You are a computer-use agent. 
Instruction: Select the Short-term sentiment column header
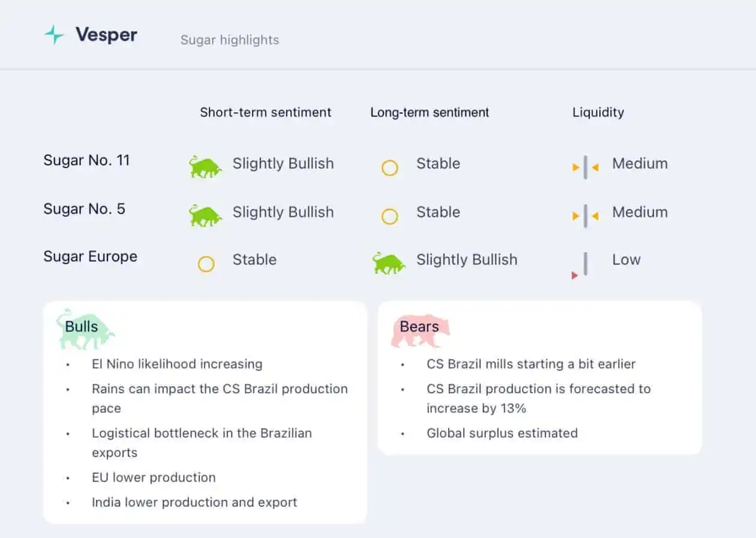(x=266, y=112)
